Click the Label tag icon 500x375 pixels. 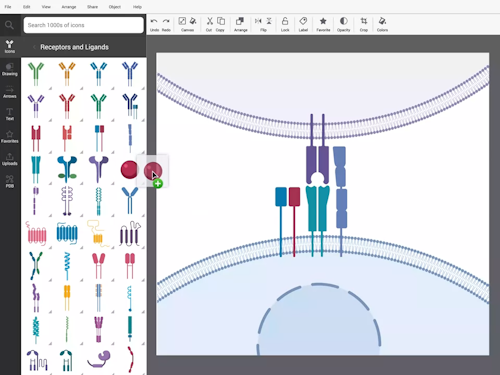point(303,24)
